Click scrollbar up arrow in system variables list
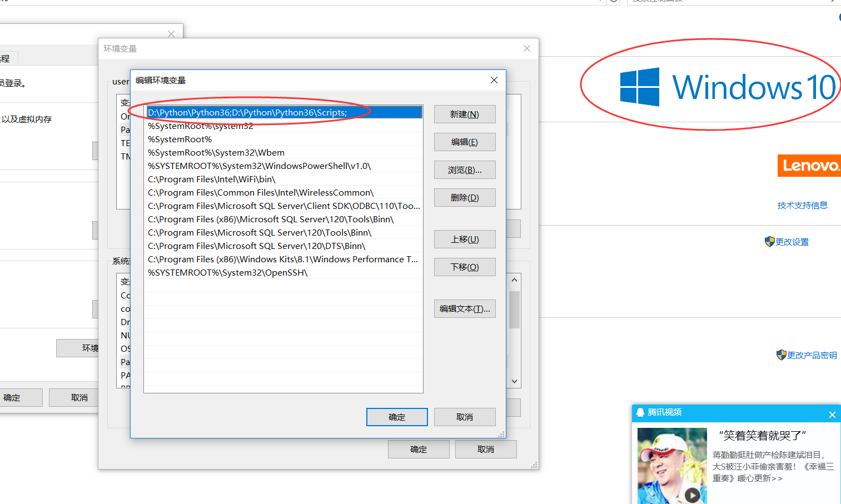Viewport: 841px width, 504px height. click(x=514, y=280)
